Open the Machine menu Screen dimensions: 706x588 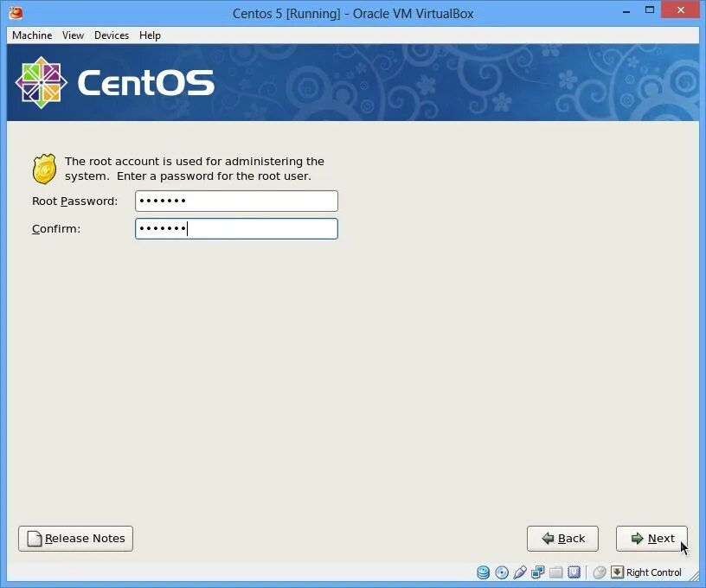click(32, 35)
